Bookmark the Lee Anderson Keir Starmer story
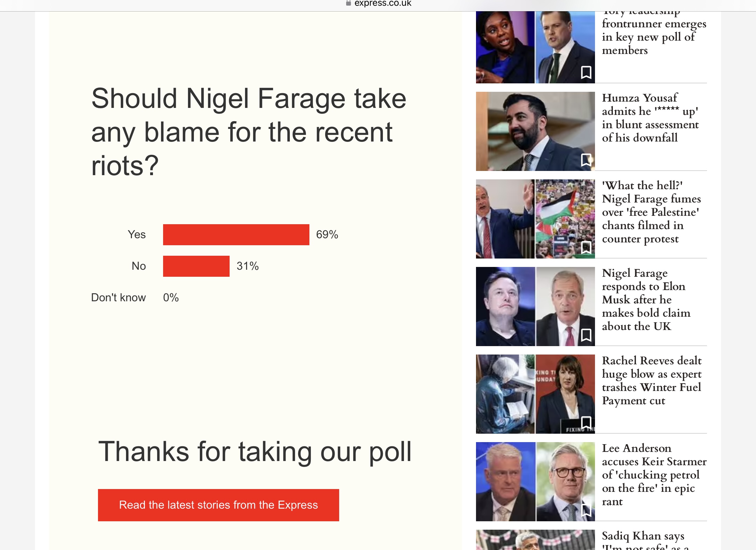The image size is (756, 550). point(586,510)
